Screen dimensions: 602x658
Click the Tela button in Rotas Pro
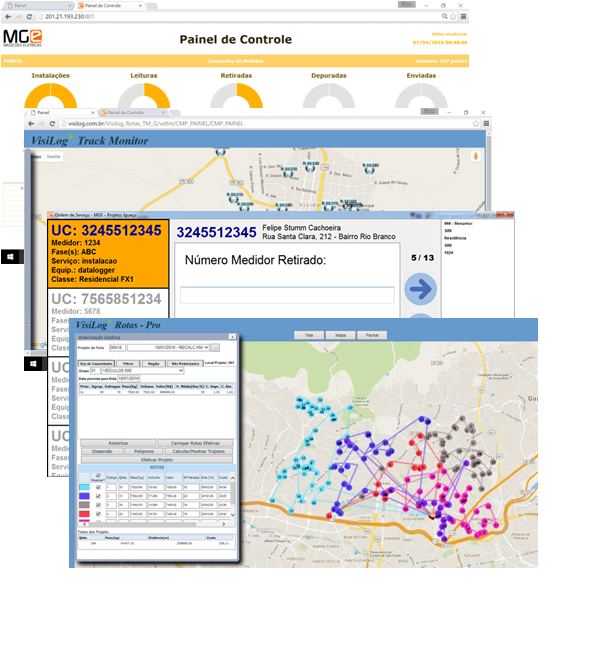(309, 335)
